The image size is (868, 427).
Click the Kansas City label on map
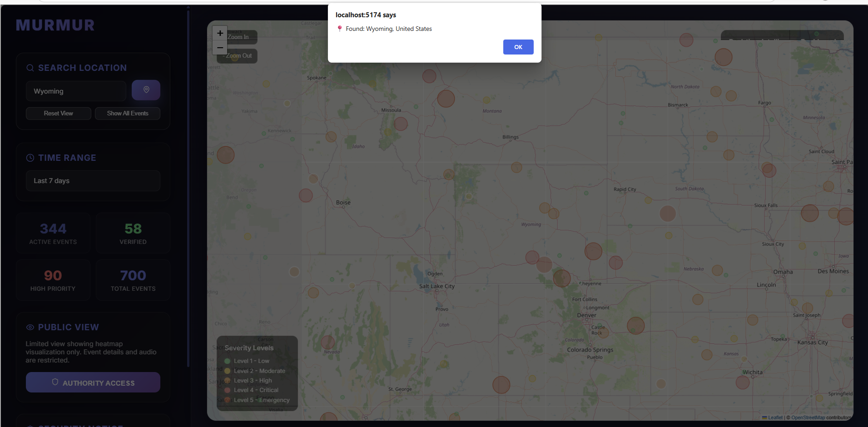(813, 343)
